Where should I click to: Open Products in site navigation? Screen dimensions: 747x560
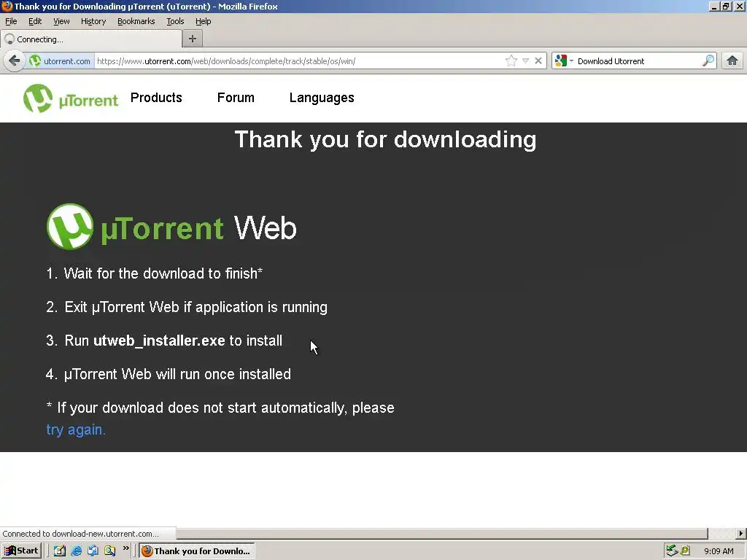click(156, 98)
